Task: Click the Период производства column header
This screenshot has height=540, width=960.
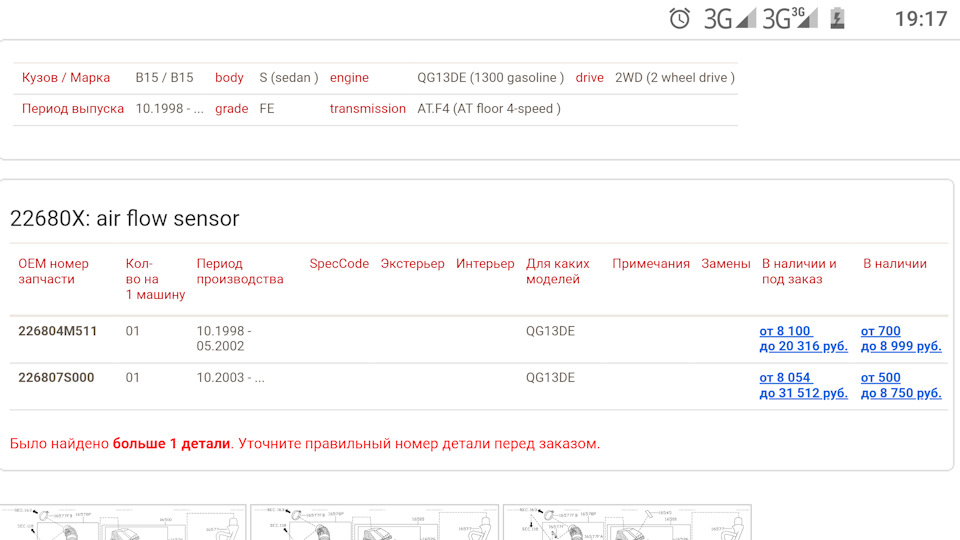Action: pos(240,271)
